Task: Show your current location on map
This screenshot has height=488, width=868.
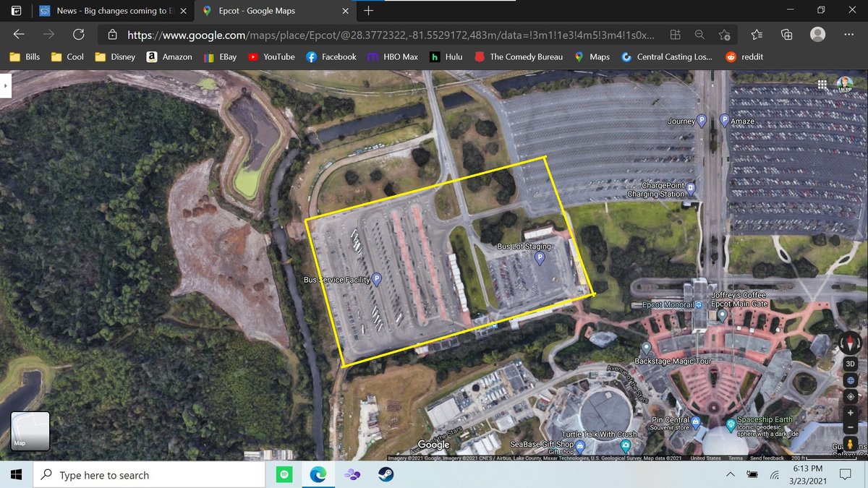Action: coord(851,396)
